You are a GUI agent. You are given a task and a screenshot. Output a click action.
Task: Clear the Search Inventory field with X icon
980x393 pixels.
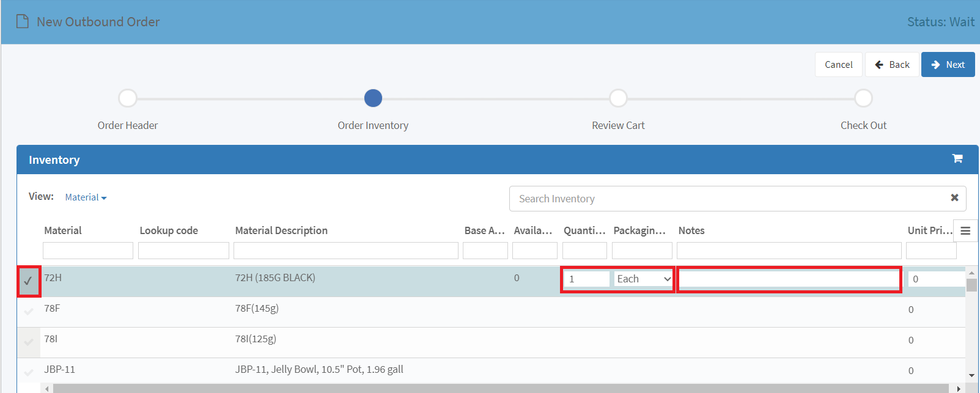[x=954, y=197]
